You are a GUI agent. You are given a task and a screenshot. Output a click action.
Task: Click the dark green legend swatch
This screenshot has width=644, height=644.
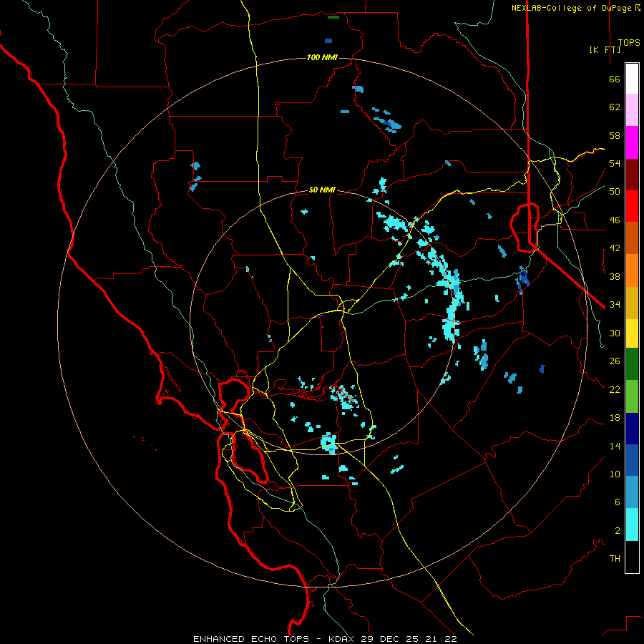point(632,364)
